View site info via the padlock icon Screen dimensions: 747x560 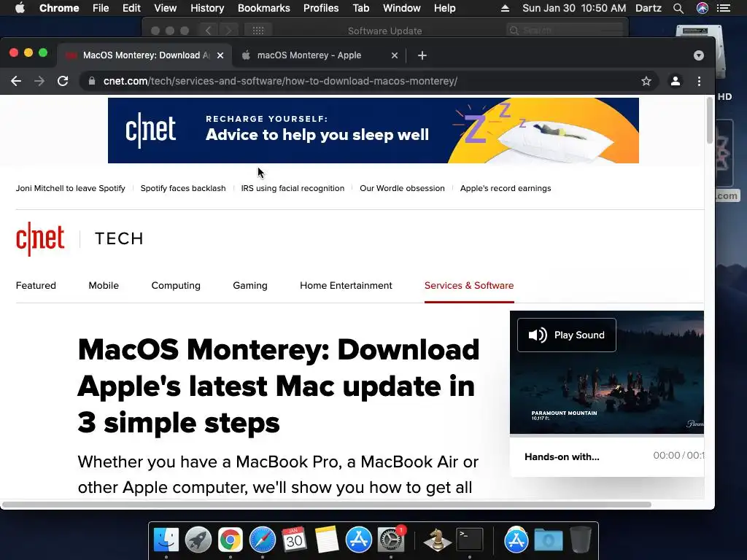tap(91, 81)
